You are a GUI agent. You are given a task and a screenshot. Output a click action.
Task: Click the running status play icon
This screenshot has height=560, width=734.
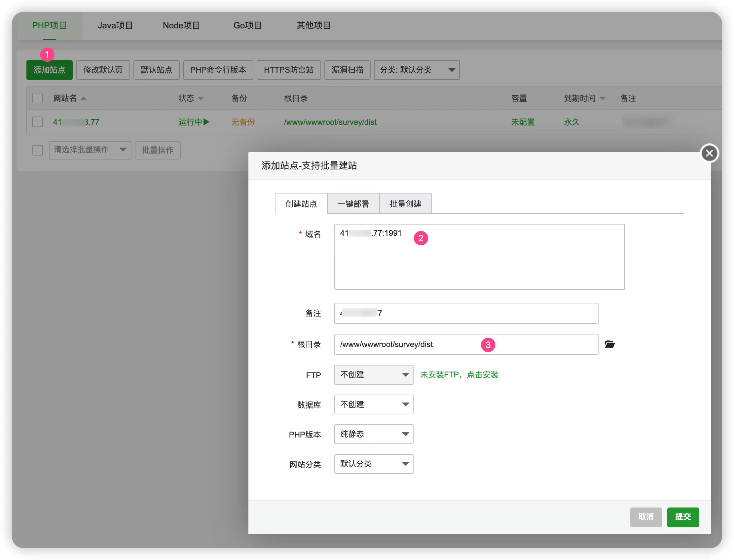[x=206, y=122]
